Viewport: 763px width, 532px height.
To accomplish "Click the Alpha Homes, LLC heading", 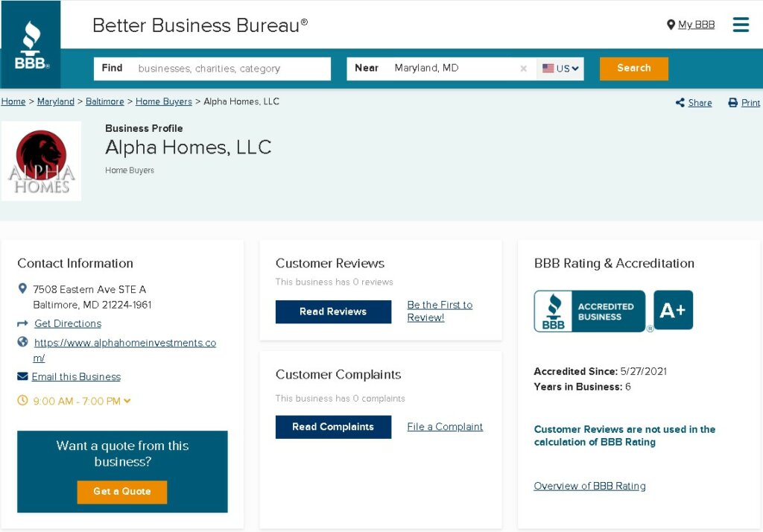I will (189, 147).
